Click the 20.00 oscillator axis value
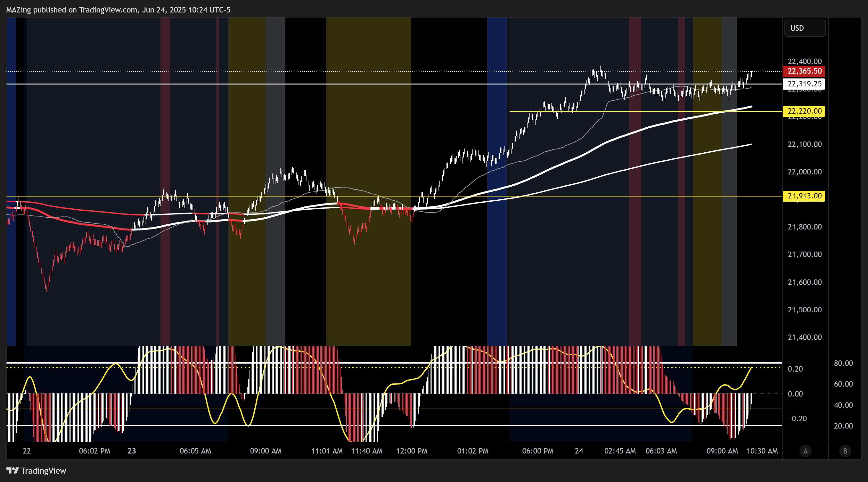 point(843,426)
